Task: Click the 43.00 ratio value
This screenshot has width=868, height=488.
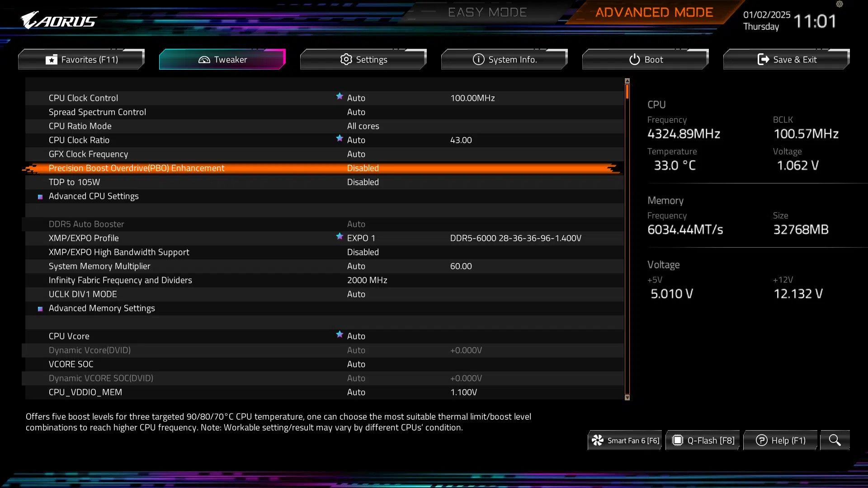Action: pyautogui.click(x=461, y=140)
